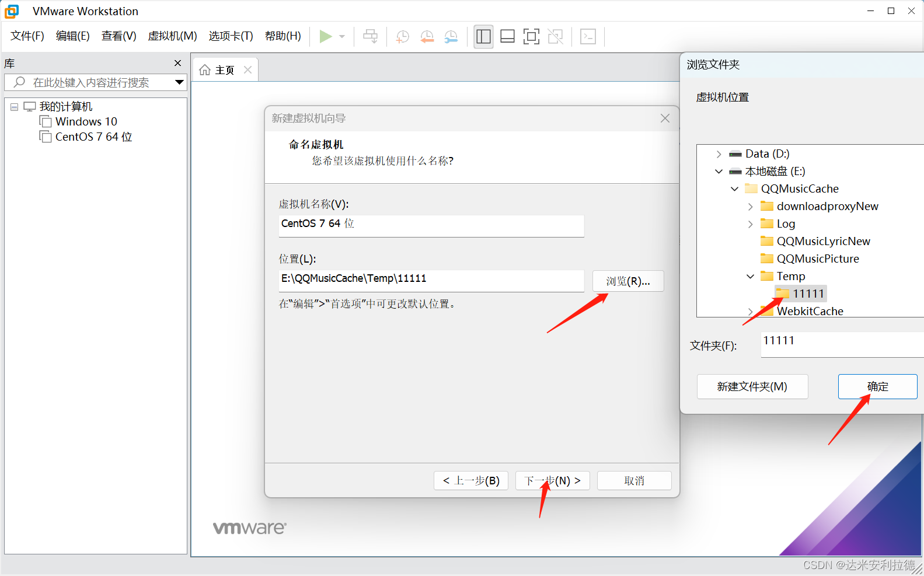
Task: Expand the Log folder node
Action: [x=751, y=224]
